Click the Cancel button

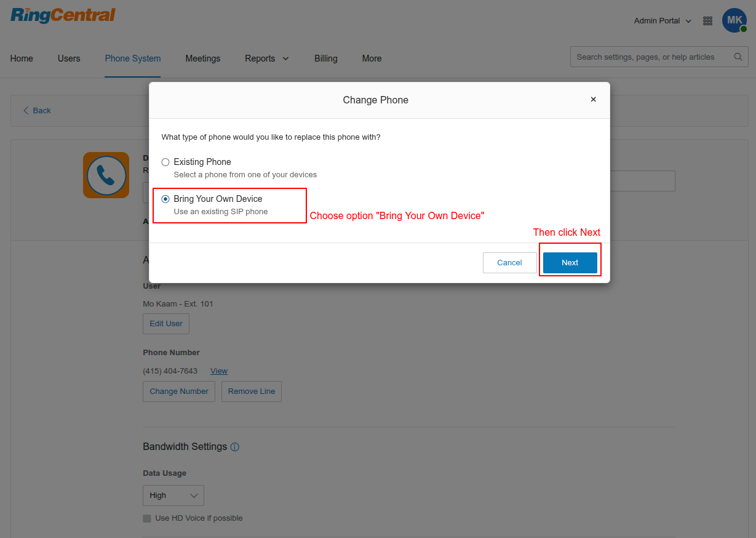point(509,263)
